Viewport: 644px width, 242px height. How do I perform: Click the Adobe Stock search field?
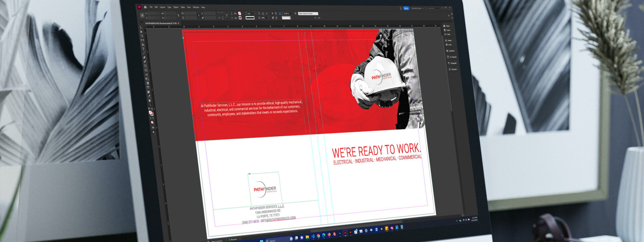(x=433, y=8)
